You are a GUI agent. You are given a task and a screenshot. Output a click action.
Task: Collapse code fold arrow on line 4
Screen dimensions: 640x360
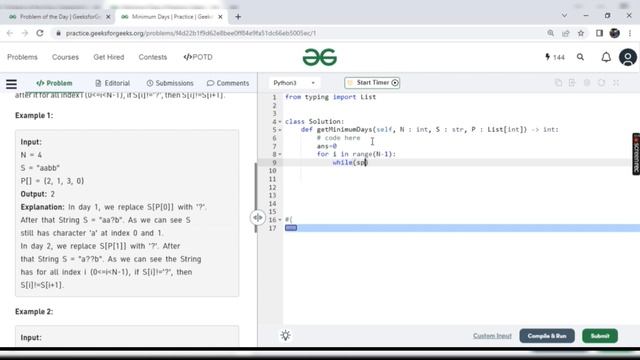pos(280,122)
